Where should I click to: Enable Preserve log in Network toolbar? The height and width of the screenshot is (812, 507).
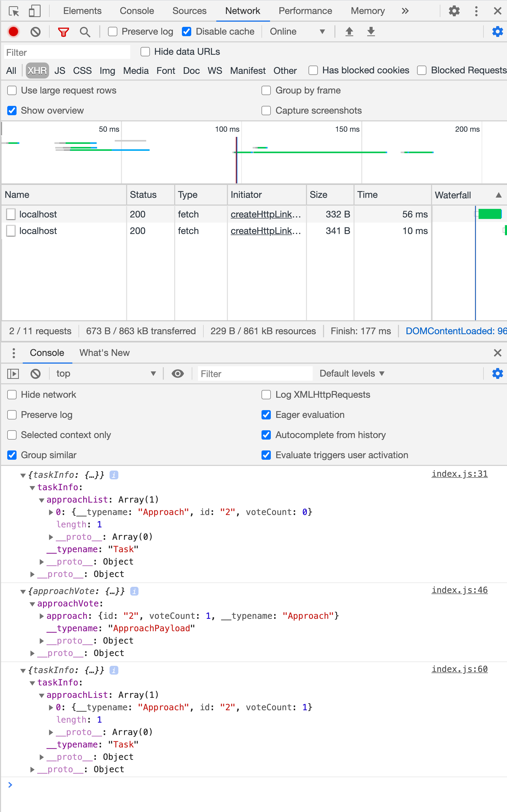113,32
